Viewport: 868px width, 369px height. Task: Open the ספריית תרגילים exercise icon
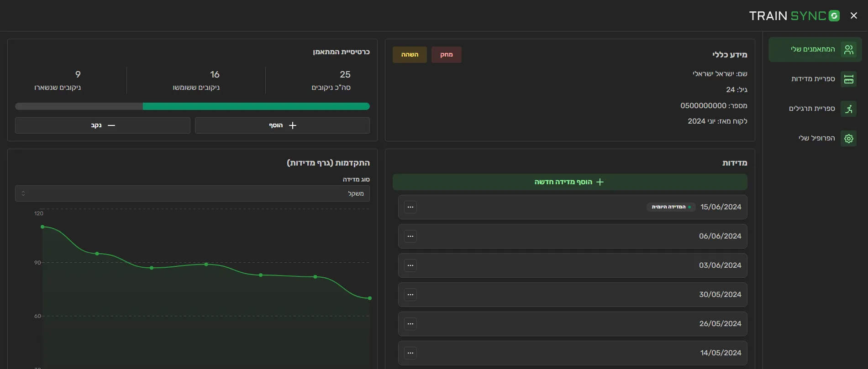tap(848, 109)
